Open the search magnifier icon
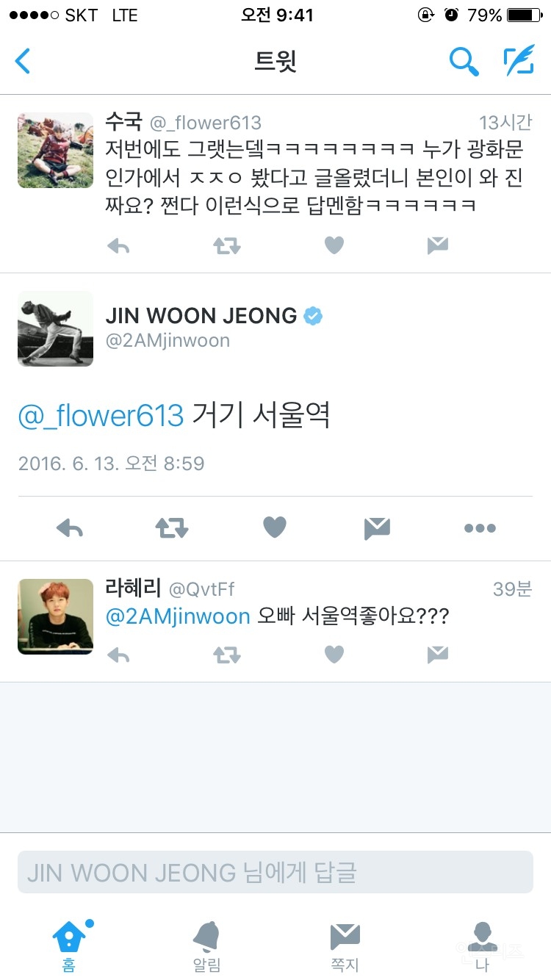The width and height of the screenshot is (551, 980). (x=464, y=62)
